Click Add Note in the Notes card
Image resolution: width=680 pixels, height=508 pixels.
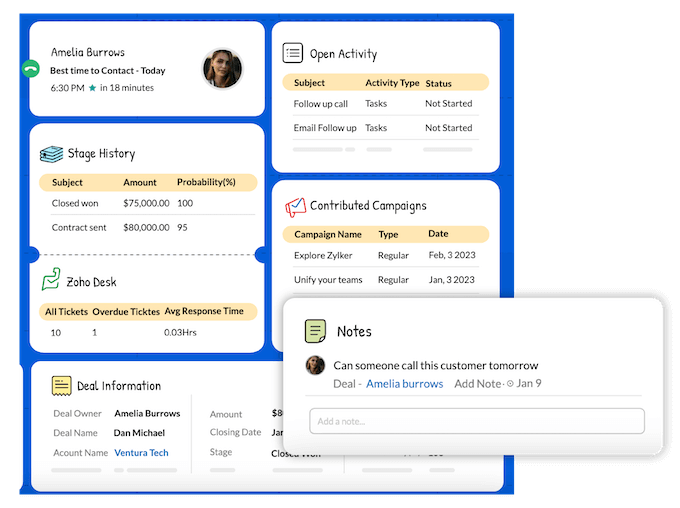coord(478,384)
